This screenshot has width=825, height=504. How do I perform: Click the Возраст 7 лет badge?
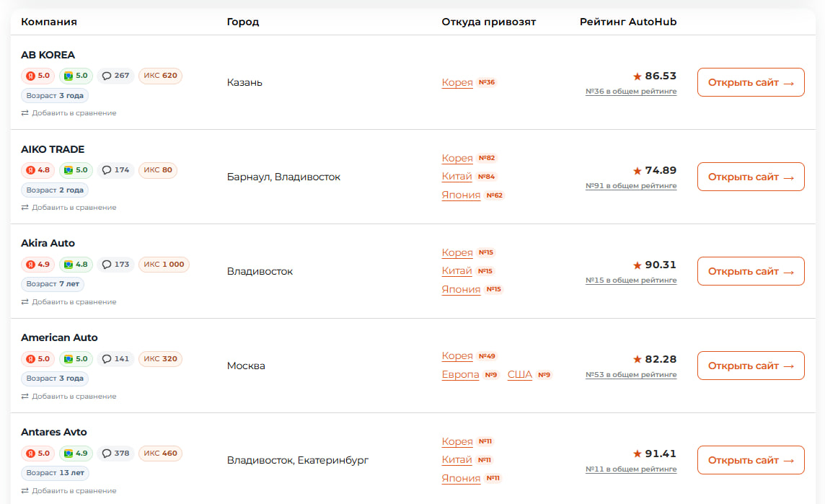tap(53, 284)
